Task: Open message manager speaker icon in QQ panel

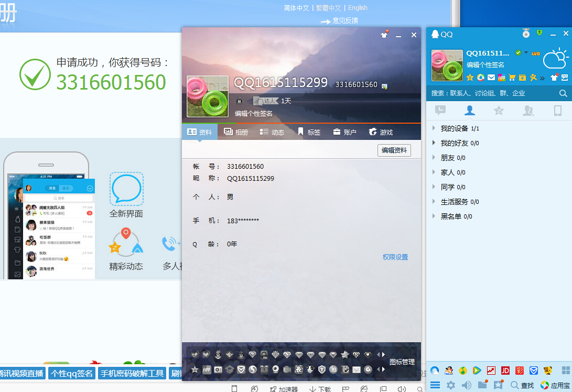Action: click(466, 385)
